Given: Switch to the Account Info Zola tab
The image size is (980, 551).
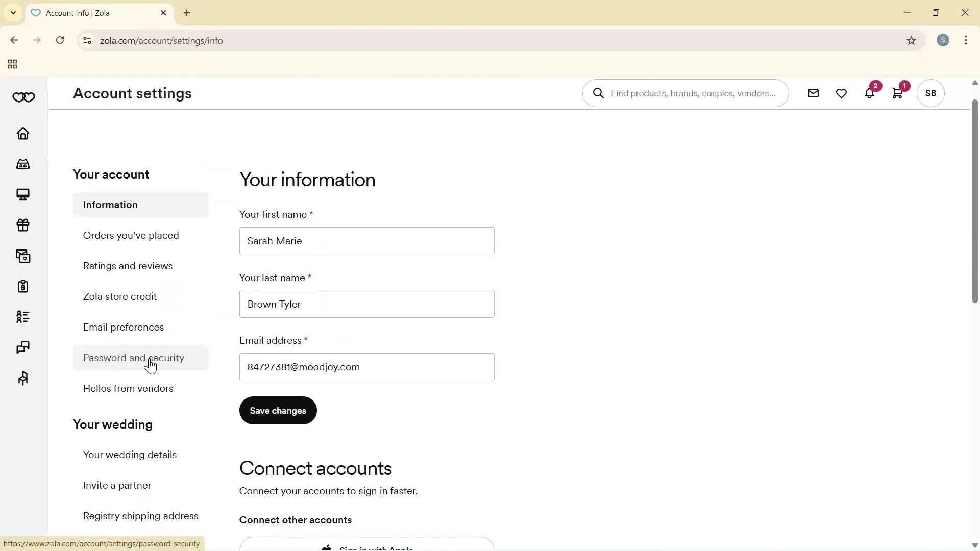Looking at the screenshot, I should click(x=87, y=13).
